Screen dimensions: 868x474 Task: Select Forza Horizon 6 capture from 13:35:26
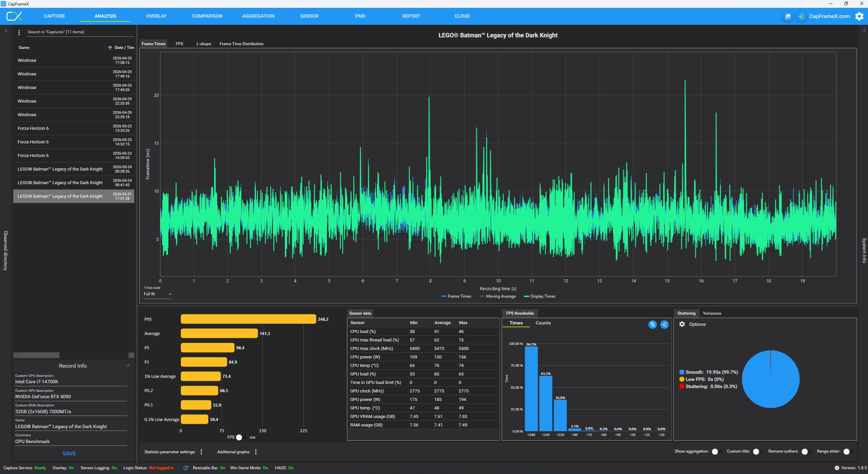(73, 128)
